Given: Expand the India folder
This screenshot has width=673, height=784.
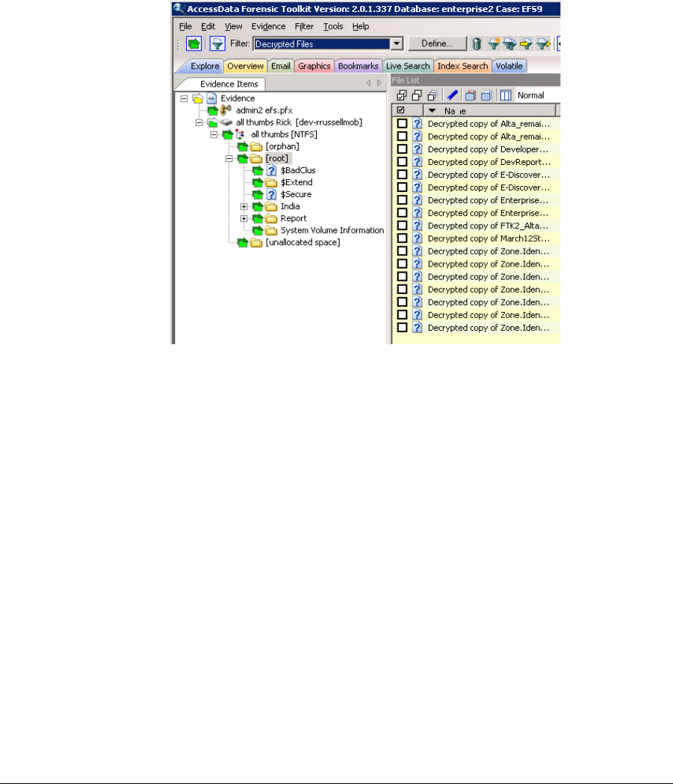Looking at the screenshot, I should [x=244, y=207].
